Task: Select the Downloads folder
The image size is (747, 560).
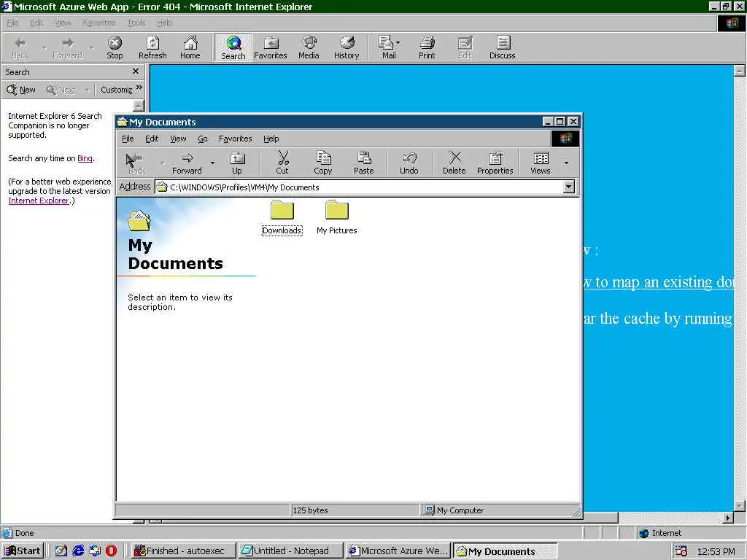Action: [282, 217]
